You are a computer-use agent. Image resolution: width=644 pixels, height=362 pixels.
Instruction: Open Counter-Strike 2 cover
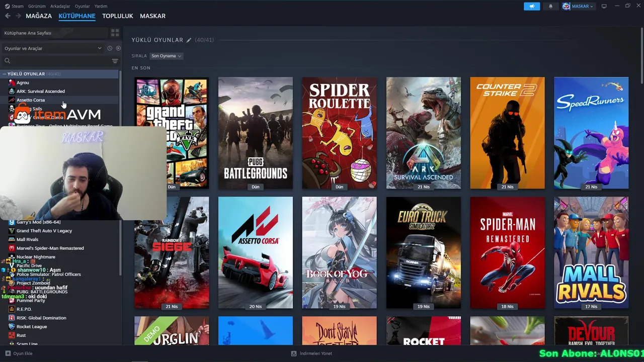point(507,133)
